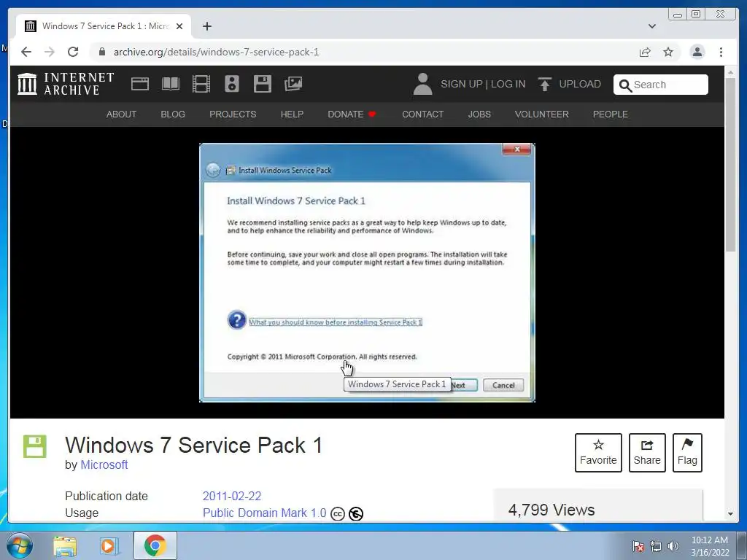Open the DONATE menu item
The width and height of the screenshot is (747, 560).
click(x=352, y=114)
